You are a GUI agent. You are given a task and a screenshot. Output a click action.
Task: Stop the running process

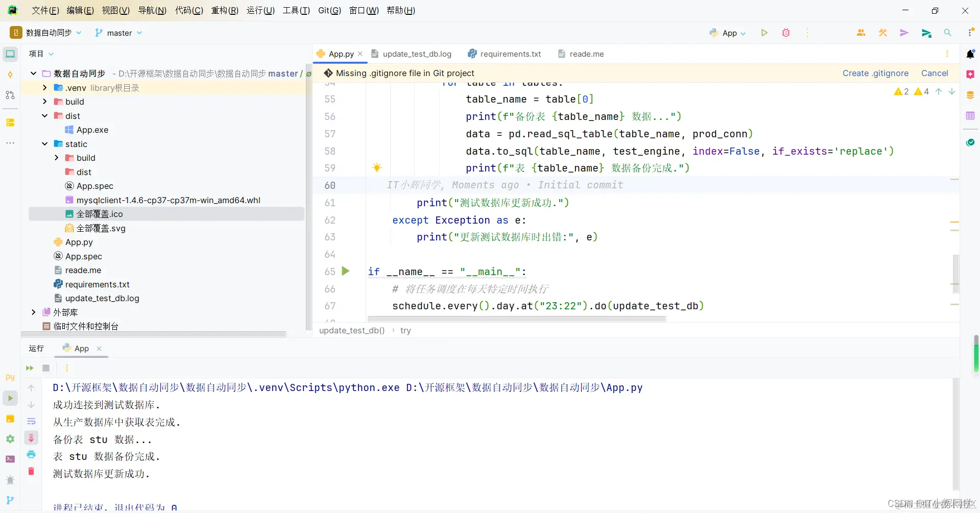point(46,368)
